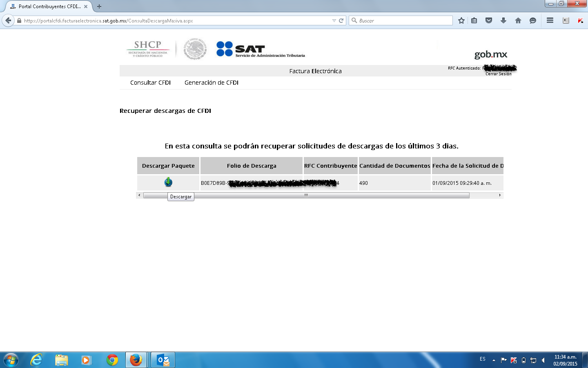This screenshot has height=368, width=588.
Task: Reload the ConsultaDescargaMasiva page
Action: click(x=342, y=20)
